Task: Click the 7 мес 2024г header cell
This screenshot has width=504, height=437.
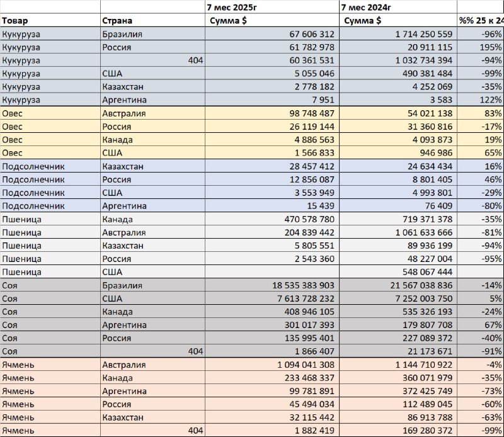Action: (398, 7)
